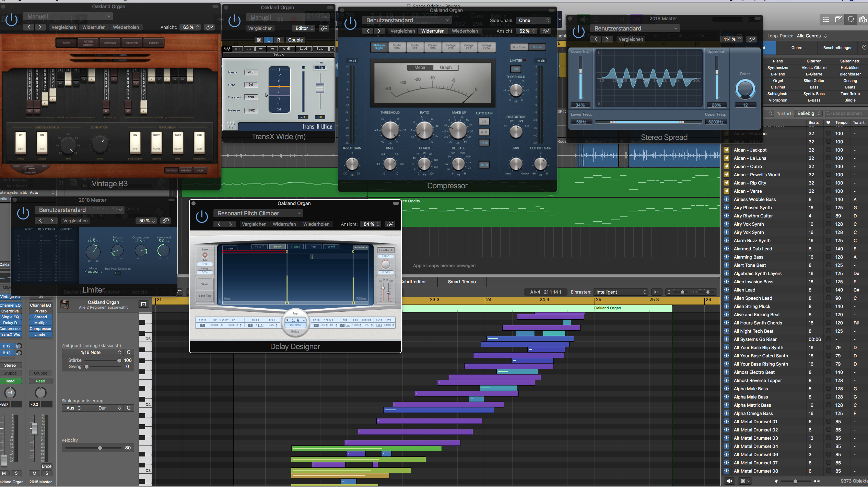Image resolution: width=868 pixels, height=487 pixels.
Task: Open Side Chain Ohne dropdown
Action: (534, 20)
